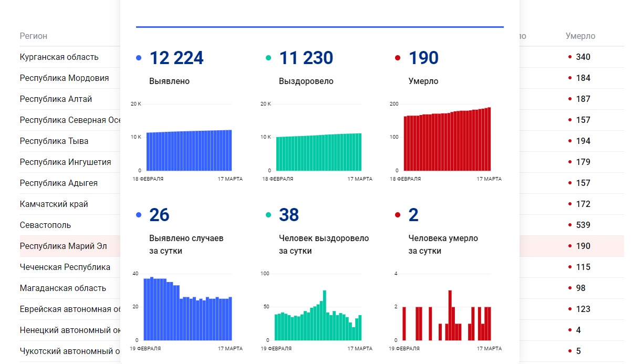Click tallest bar in daily deaths chart

pyautogui.click(x=450, y=315)
